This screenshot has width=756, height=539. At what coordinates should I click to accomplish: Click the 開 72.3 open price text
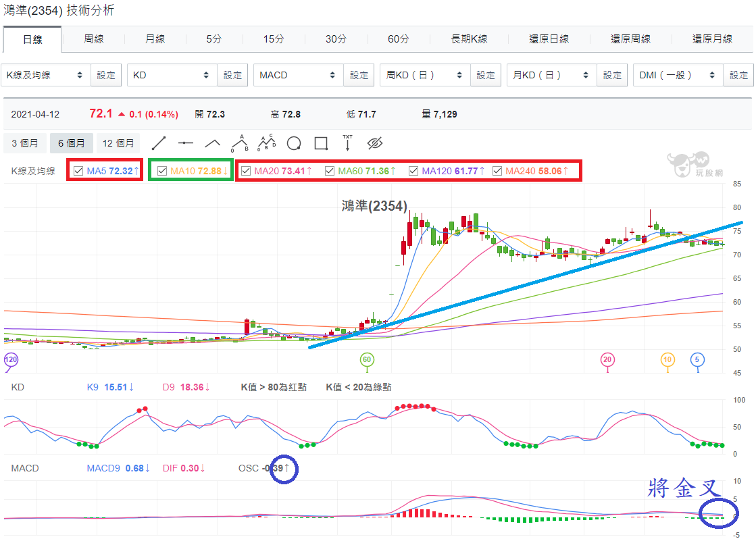click(209, 114)
